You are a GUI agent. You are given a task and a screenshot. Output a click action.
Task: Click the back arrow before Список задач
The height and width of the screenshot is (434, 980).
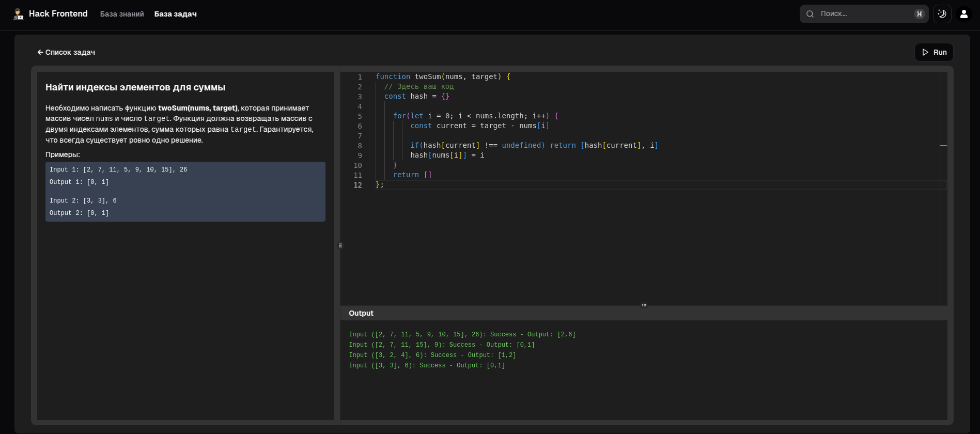[x=40, y=52]
